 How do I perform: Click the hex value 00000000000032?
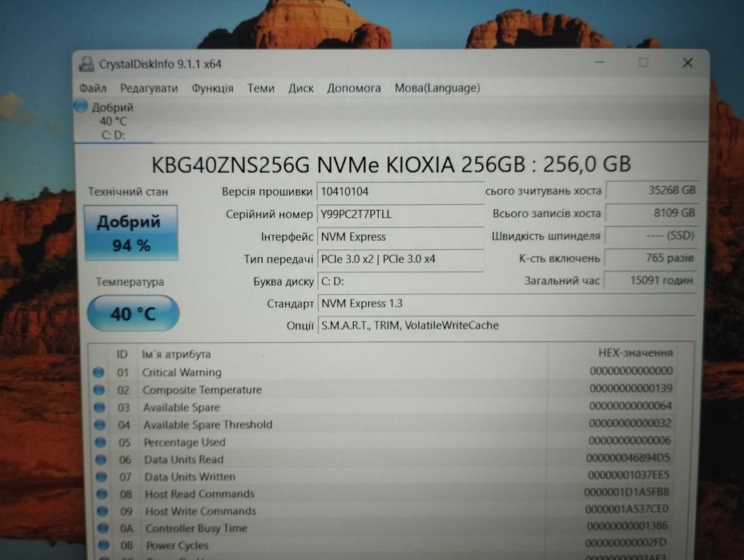pos(630,423)
